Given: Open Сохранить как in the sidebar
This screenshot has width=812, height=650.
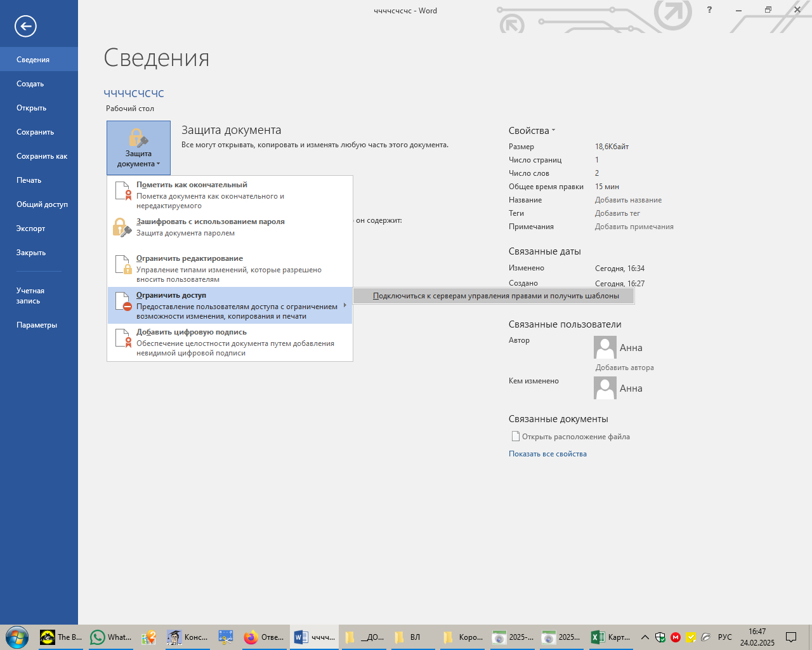Looking at the screenshot, I should click(39, 156).
